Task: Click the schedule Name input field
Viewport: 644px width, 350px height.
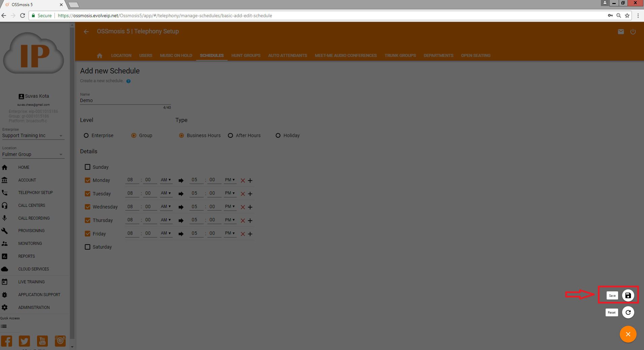Action: (125, 101)
